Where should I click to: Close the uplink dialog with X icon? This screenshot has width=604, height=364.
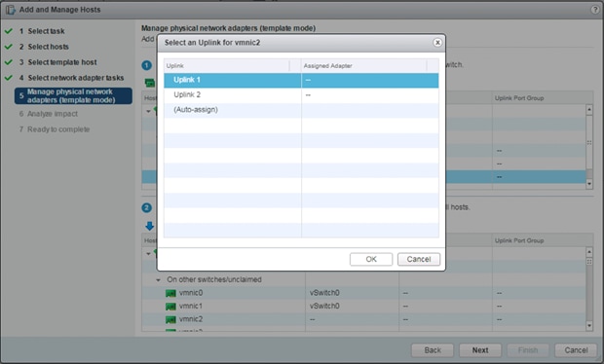tap(437, 42)
